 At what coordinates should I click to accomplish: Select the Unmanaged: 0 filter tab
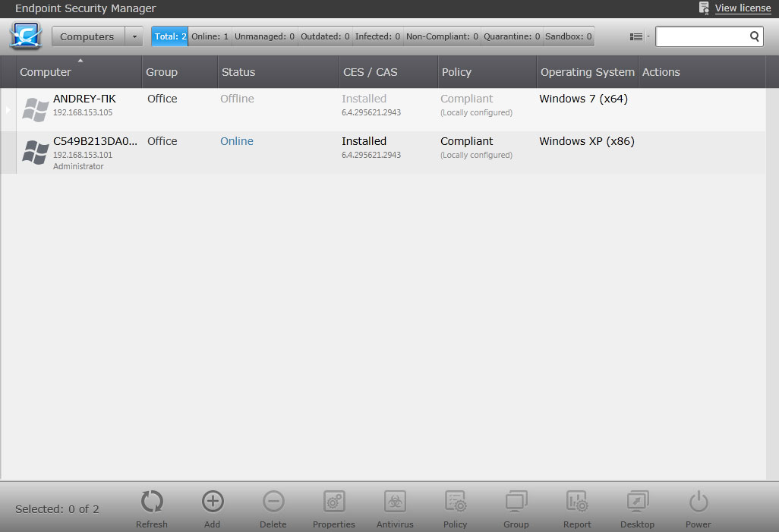click(x=264, y=36)
